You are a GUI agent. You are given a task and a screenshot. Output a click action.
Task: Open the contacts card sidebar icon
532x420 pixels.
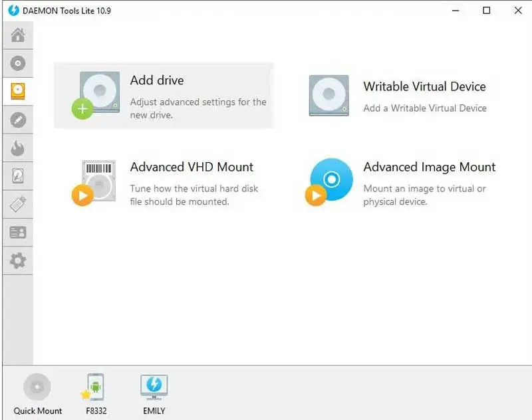(x=18, y=232)
